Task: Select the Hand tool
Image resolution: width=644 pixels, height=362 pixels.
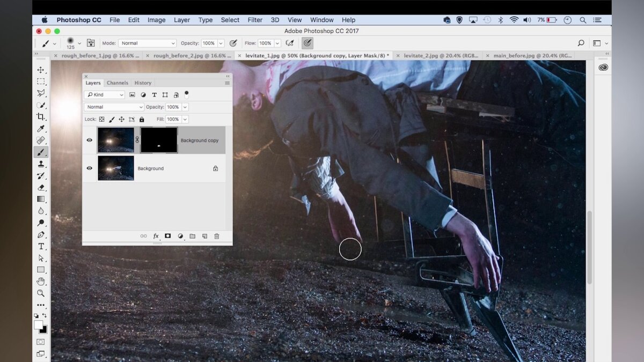Action: 41,282
